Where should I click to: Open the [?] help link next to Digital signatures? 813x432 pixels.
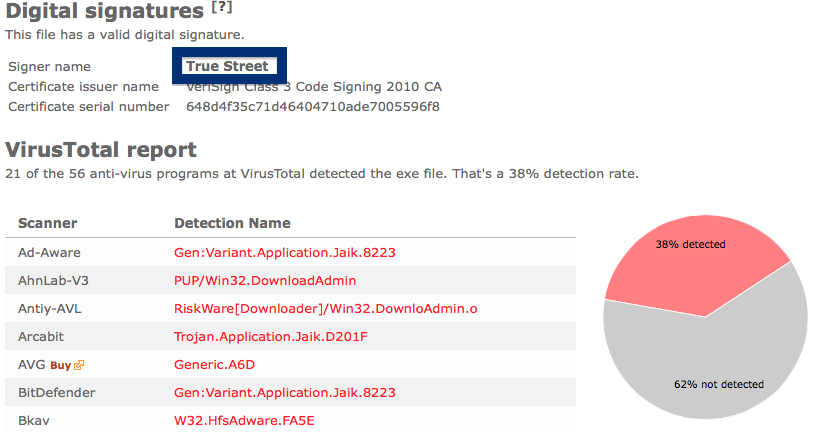pyautogui.click(x=221, y=7)
